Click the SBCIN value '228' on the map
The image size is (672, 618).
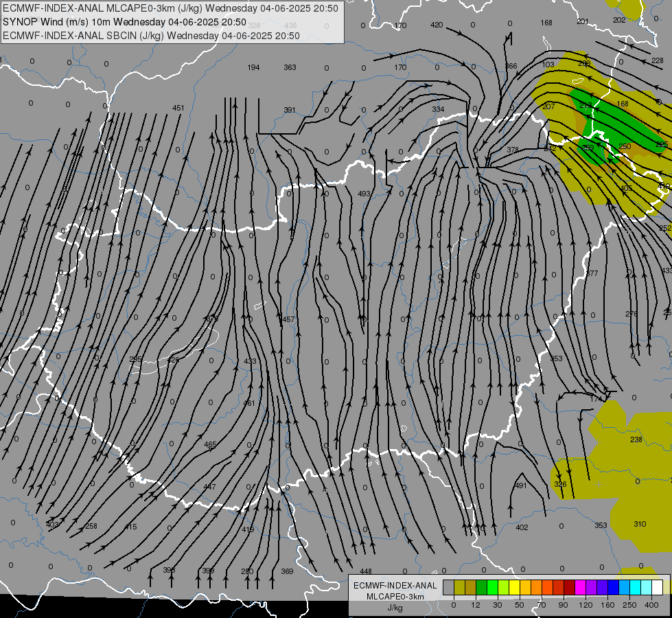(658, 61)
